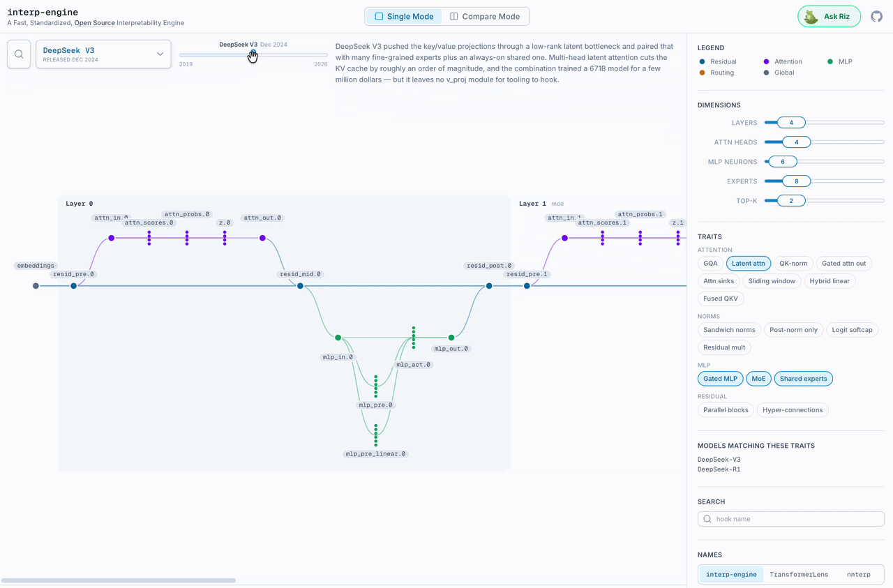Toggle the Latent attn trait
The width and height of the screenshot is (893, 588).
click(749, 264)
